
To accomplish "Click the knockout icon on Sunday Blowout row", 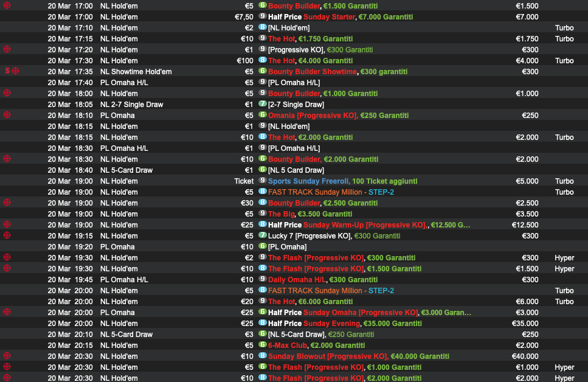I will point(7,356).
